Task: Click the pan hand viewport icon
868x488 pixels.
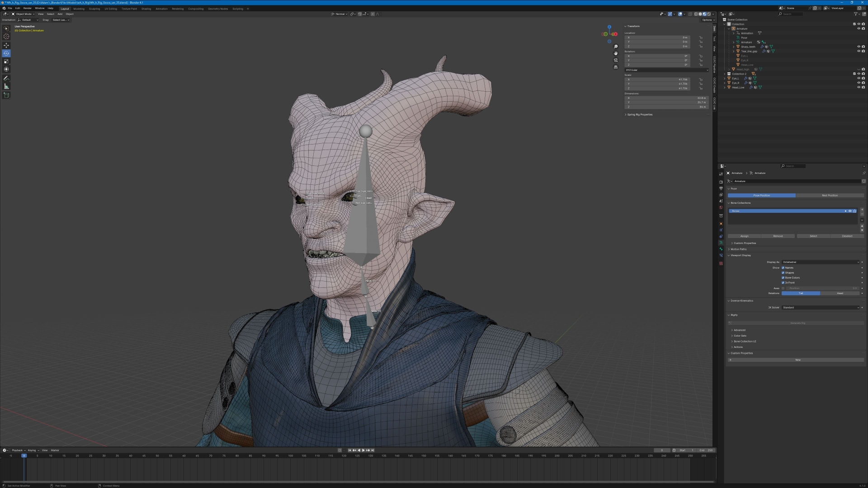Action: pyautogui.click(x=615, y=53)
